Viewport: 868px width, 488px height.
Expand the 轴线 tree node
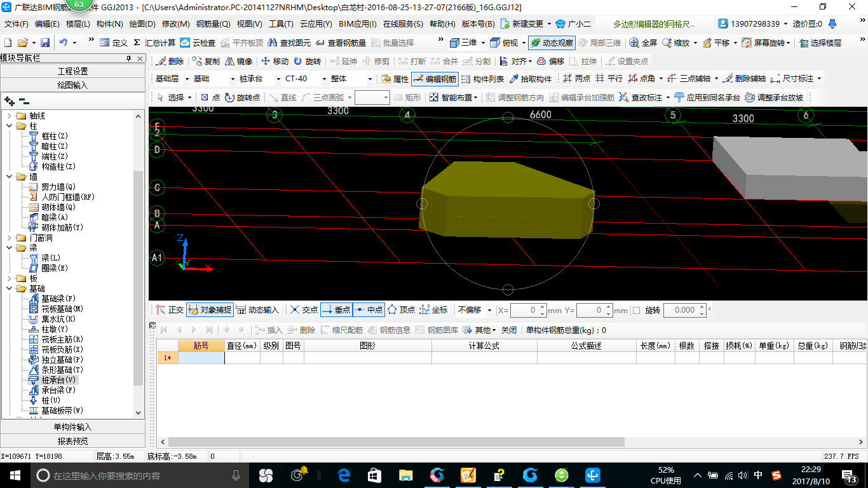point(9,116)
